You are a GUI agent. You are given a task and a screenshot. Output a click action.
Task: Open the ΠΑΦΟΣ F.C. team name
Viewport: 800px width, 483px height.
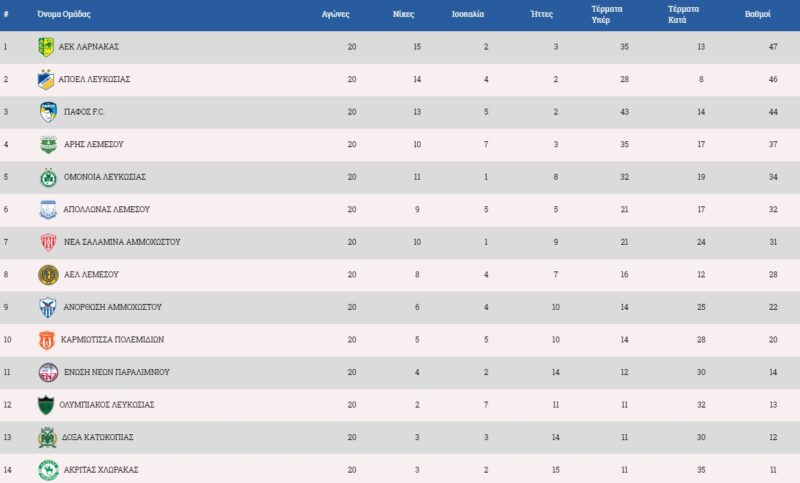84,112
